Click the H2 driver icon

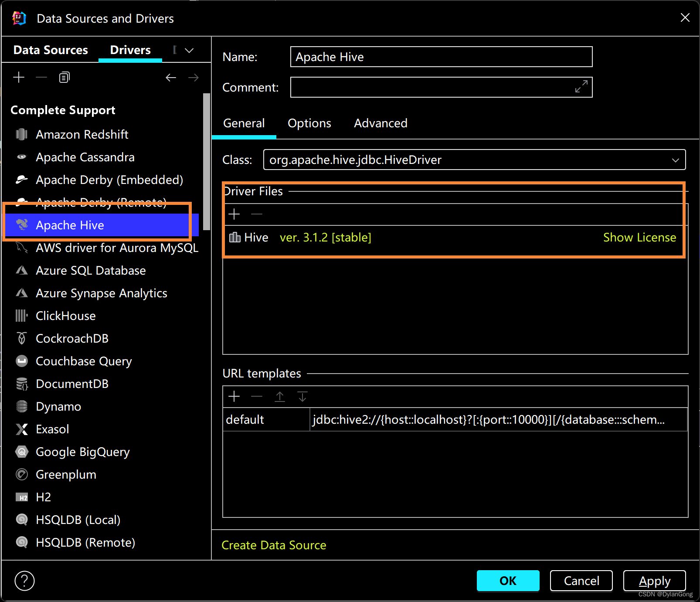(22, 497)
